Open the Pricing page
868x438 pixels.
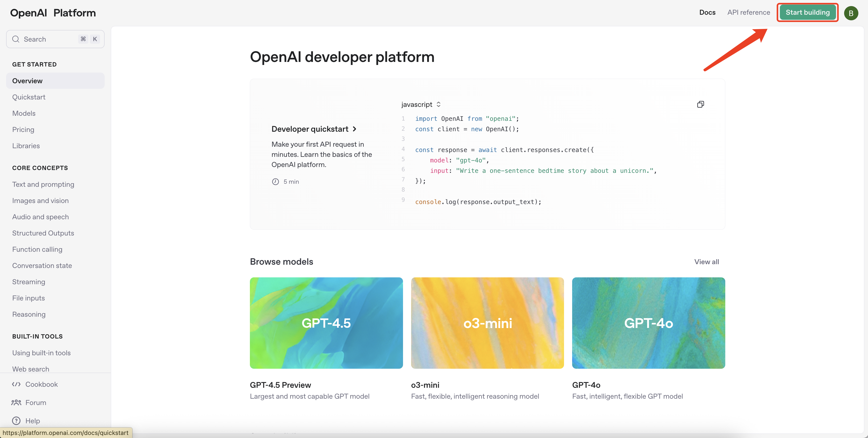[x=23, y=130]
